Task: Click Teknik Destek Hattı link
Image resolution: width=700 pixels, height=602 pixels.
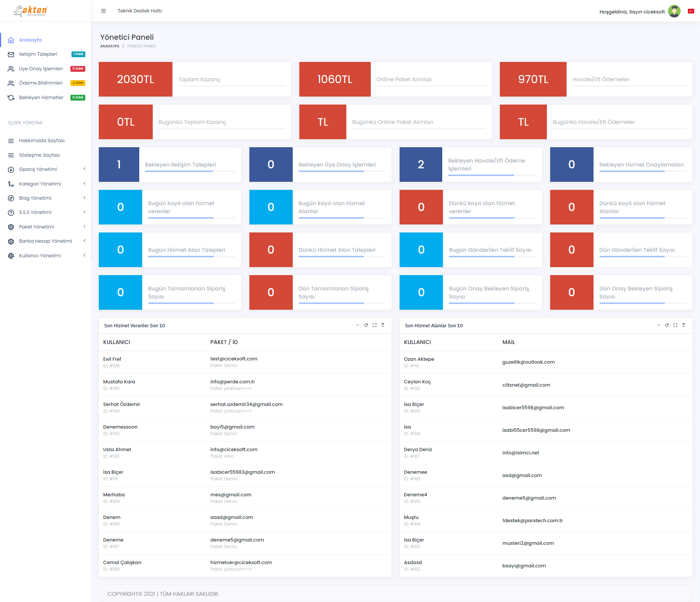Action: [x=140, y=11]
